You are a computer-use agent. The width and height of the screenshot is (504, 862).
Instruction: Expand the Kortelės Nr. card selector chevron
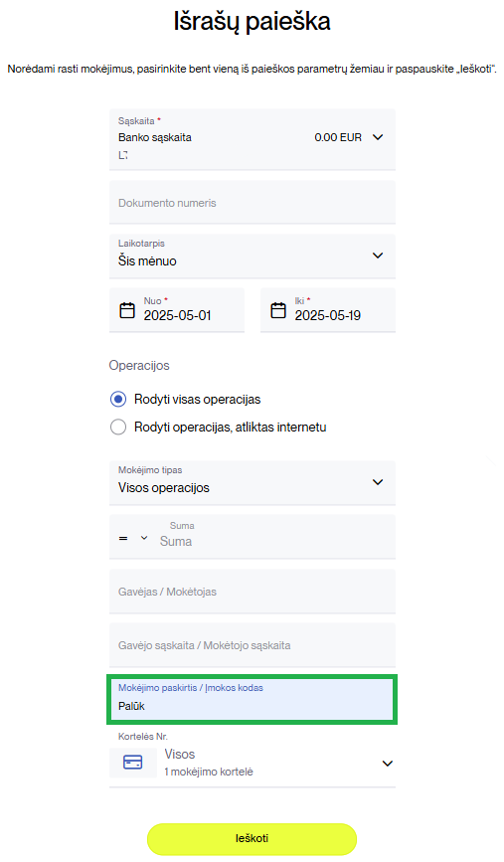(x=388, y=763)
